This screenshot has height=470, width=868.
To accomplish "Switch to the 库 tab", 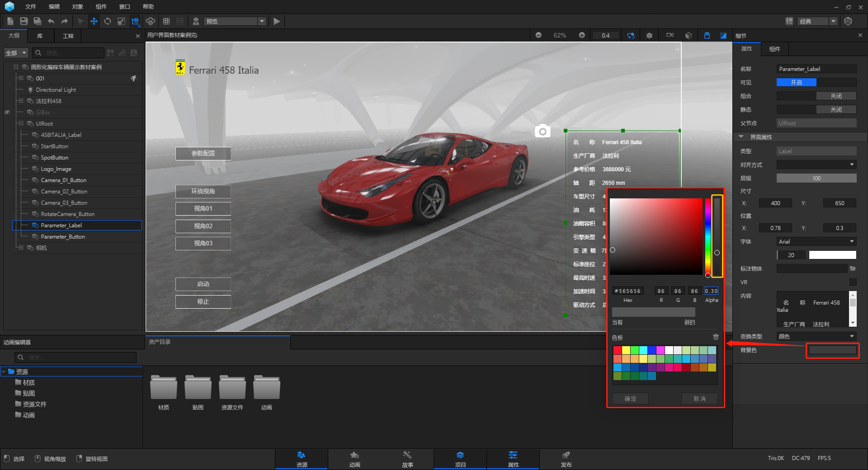I will [40, 36].
